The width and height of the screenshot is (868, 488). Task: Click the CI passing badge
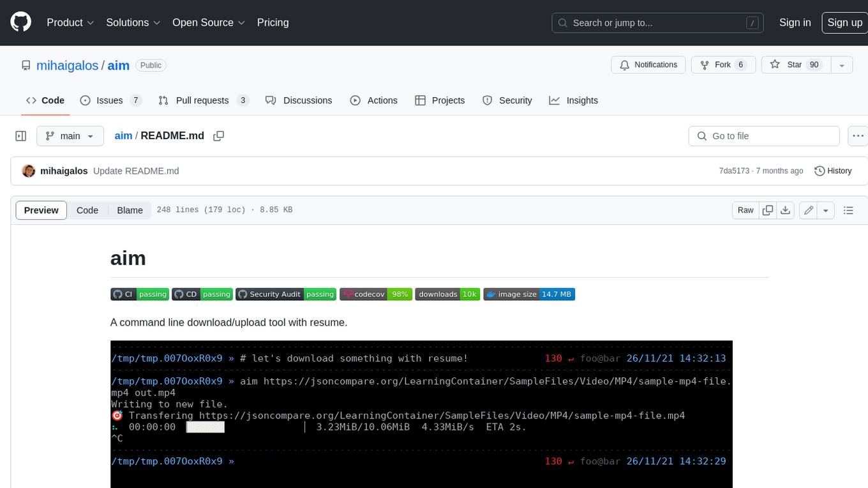click(139, 294)
